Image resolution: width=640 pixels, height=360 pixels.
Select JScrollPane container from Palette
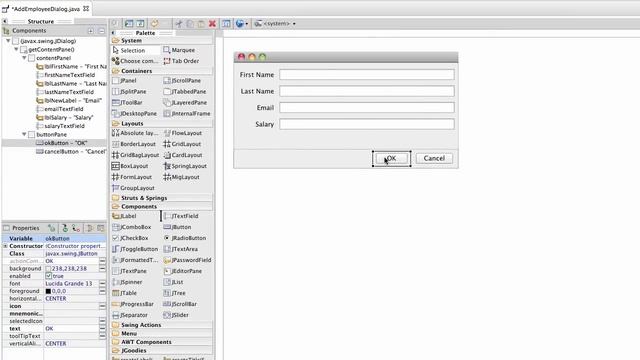tap(182, 80)
